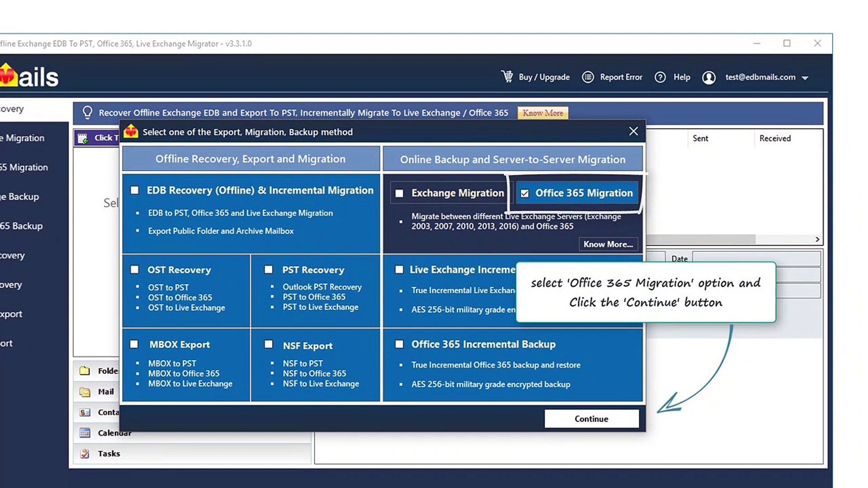The height and width of the screenshot is (488, 868).
Task: Click Offline Recovery, Export and Migration header
Action: click(251, 159)
